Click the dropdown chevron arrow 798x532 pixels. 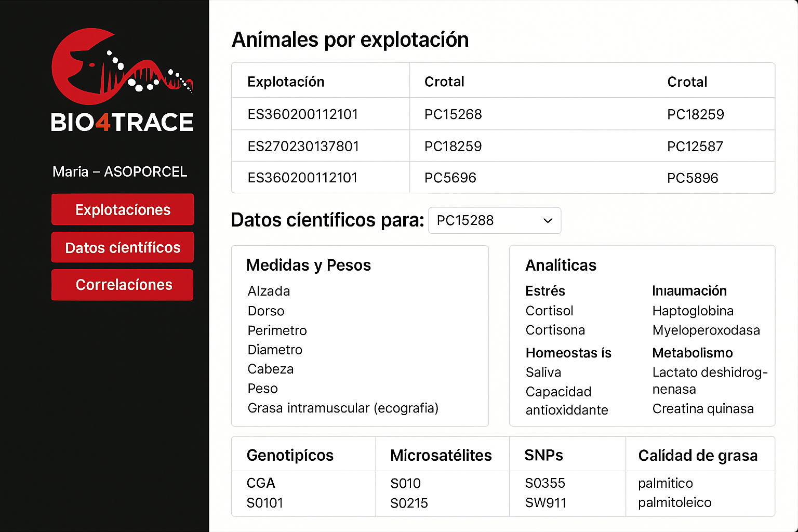pyautogui.click(x=548, y=221)
